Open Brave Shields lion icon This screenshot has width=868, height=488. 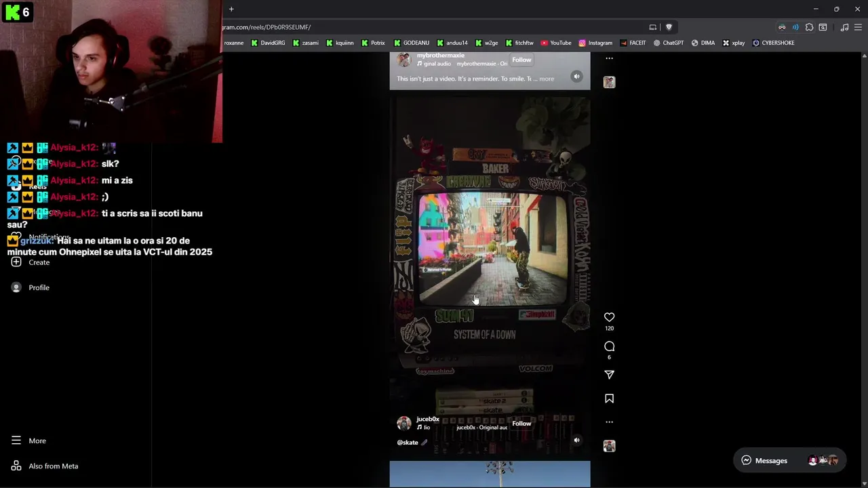coord(669,27)
